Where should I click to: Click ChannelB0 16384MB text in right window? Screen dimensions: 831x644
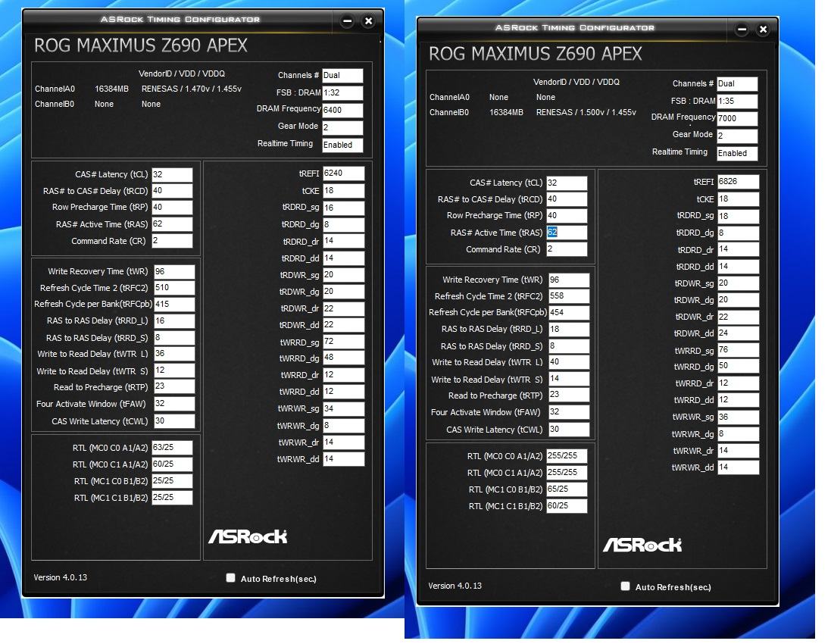(476, 112)
